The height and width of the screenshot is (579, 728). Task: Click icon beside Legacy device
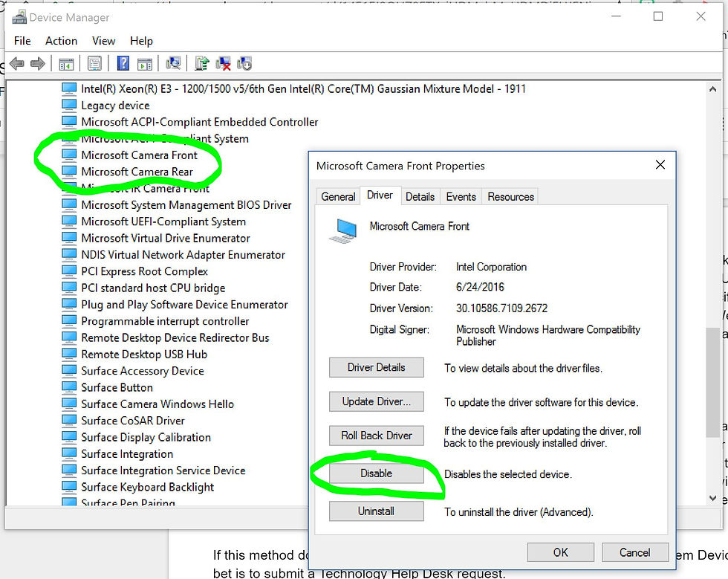tap(69, 105)
